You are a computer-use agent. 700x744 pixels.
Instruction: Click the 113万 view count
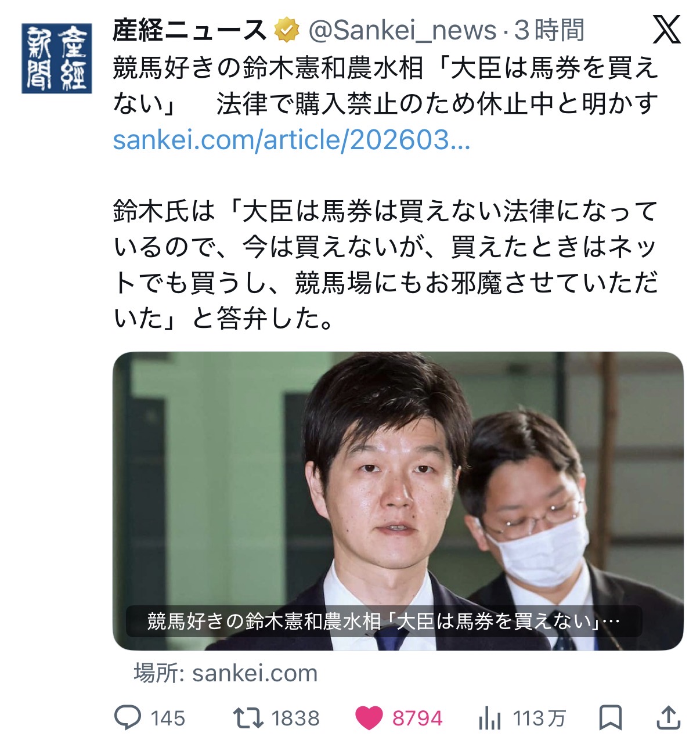point(539,718)
